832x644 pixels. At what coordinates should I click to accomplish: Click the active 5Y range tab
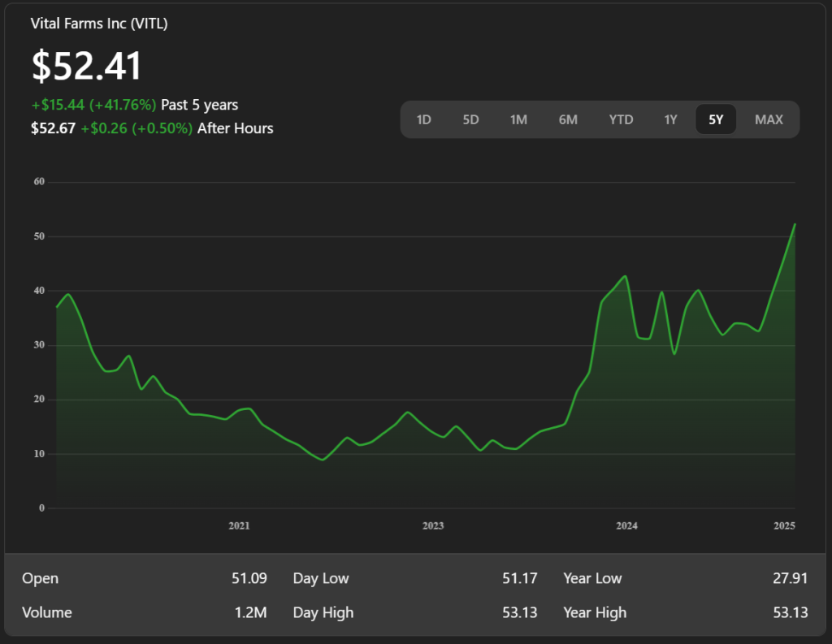coord(715,119)
